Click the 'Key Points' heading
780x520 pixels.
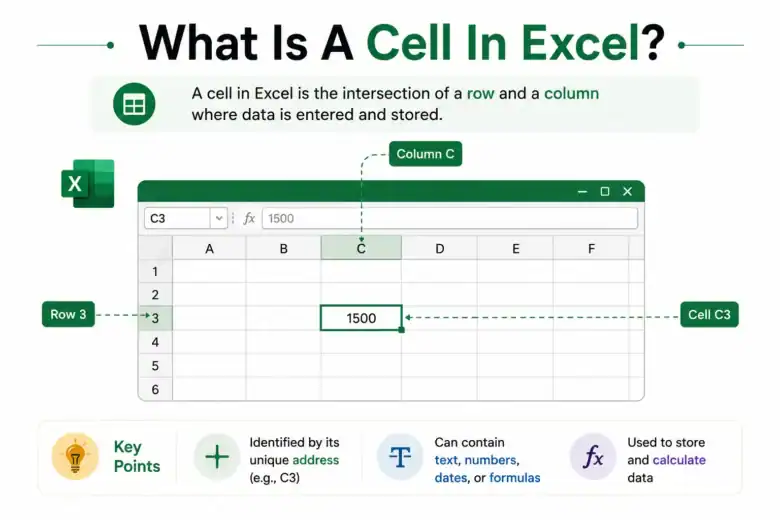click(137, 456)
